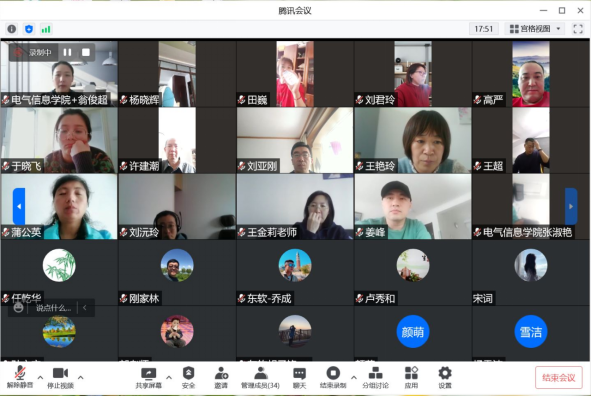Check the green network signal icon
This screenshot has height=396, width=591.
(46, 29)
